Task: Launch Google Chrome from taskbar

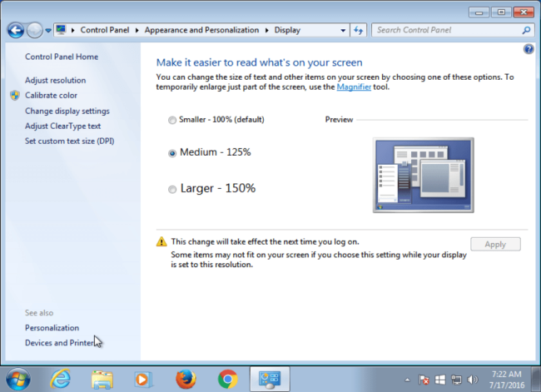Action: (x=228, y=380)
